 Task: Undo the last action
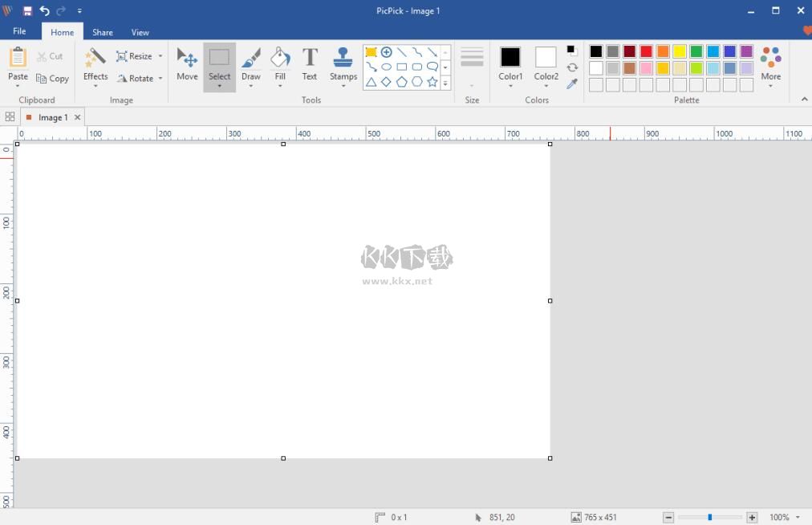(44, 10)
